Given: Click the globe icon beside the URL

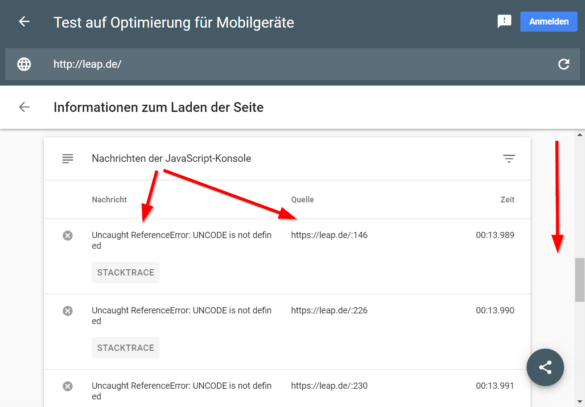Looking at the screenshot, I should tap(24, 64).
